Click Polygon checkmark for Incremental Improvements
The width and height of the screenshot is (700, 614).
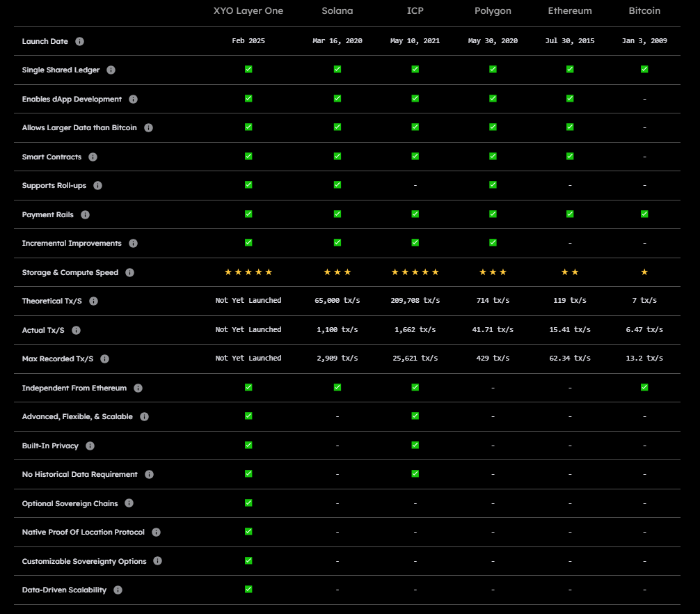pos(493,242)
